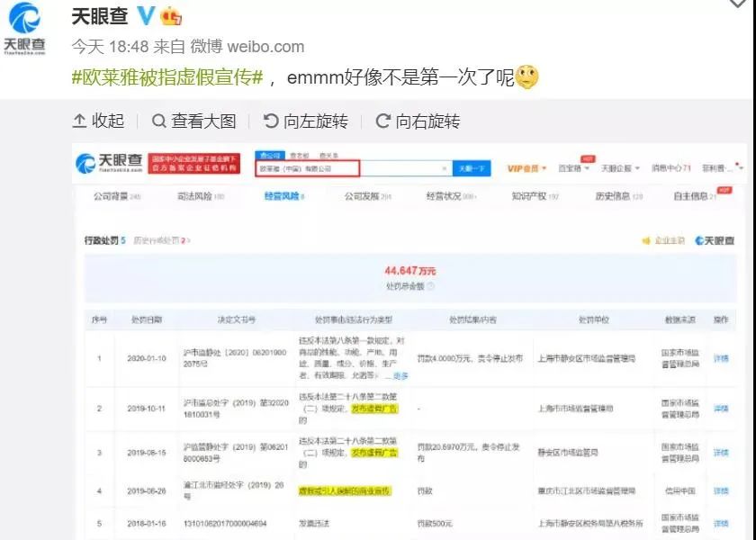Open 详情 for the 2019-06-26 penalty
Screen dimensions: 756x540
coord(721,490)
